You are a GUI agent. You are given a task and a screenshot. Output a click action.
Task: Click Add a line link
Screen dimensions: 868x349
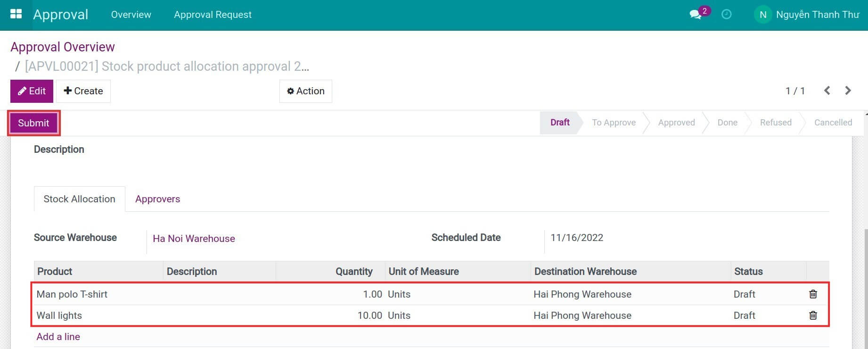coord(58,337)
